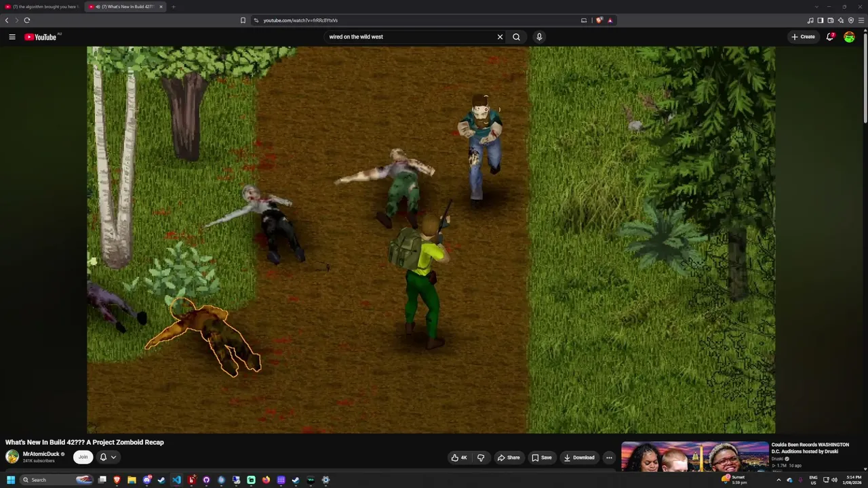Open Brave browser from the taskbar
The width and height of the screenshot is (868, 488).
[x=117, y=480]
